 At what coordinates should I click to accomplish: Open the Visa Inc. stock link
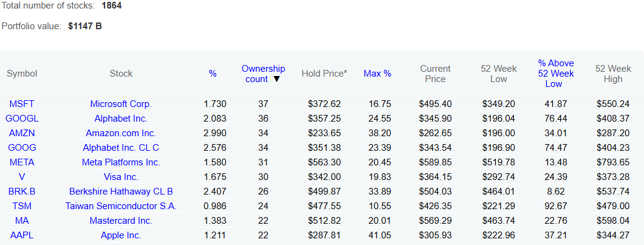pyautogui.click(x=121, y=177)
